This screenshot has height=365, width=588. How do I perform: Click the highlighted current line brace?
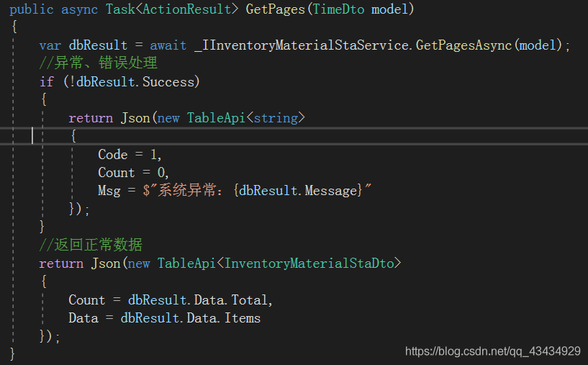pyautogui.click(x=73, y=136)
